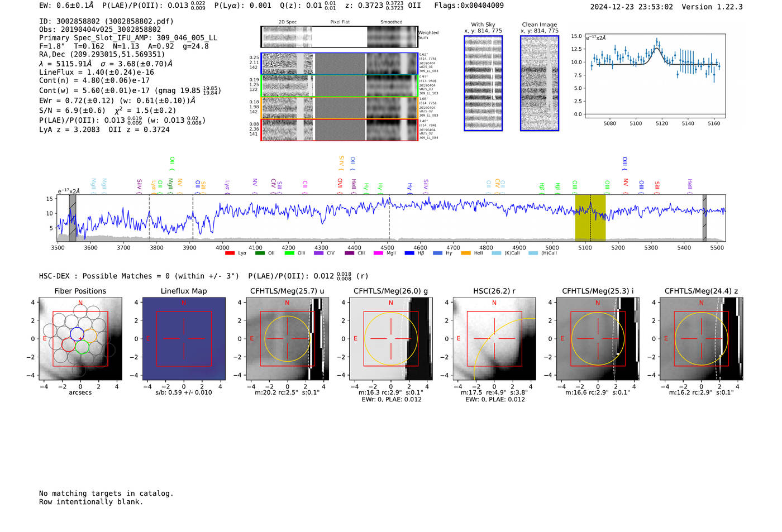Click the red fiber circle in Fiber Positions
The image size is (782, 532).
68,344
